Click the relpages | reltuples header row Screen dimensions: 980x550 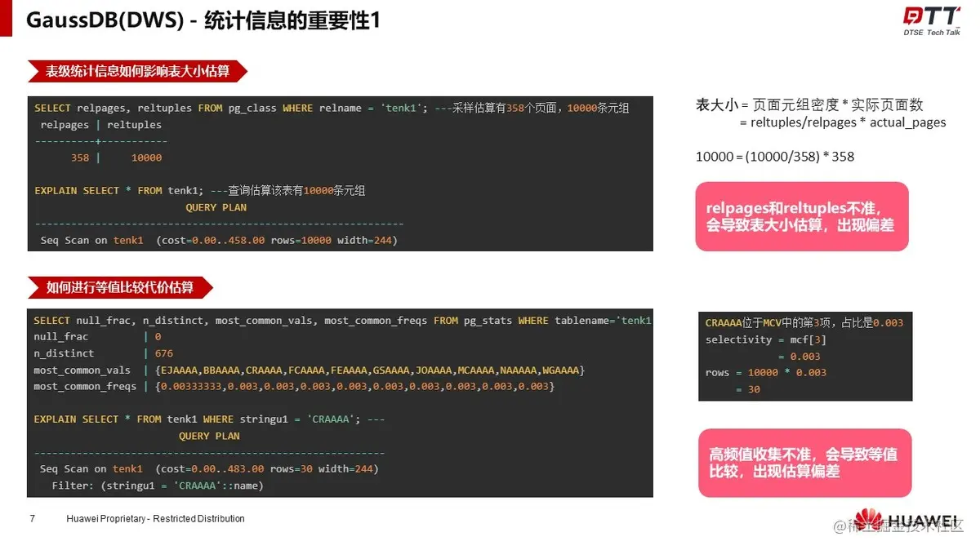click(101, 125)
